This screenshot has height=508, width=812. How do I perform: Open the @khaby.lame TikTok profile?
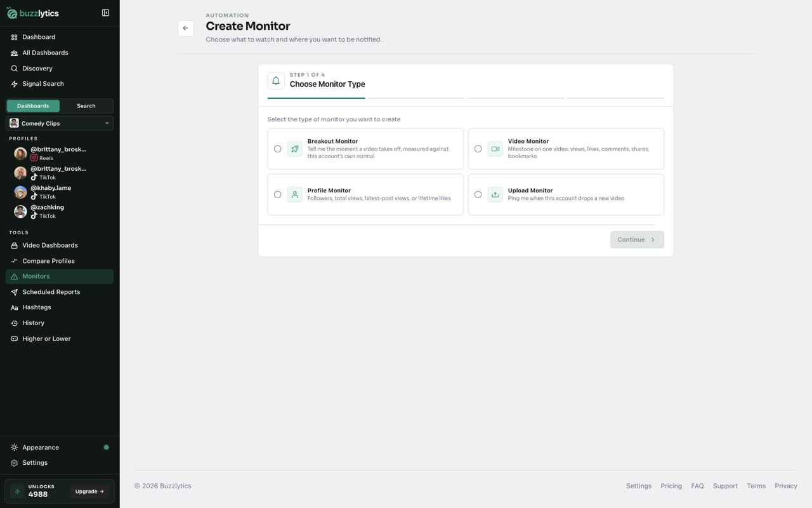point(60,192)
